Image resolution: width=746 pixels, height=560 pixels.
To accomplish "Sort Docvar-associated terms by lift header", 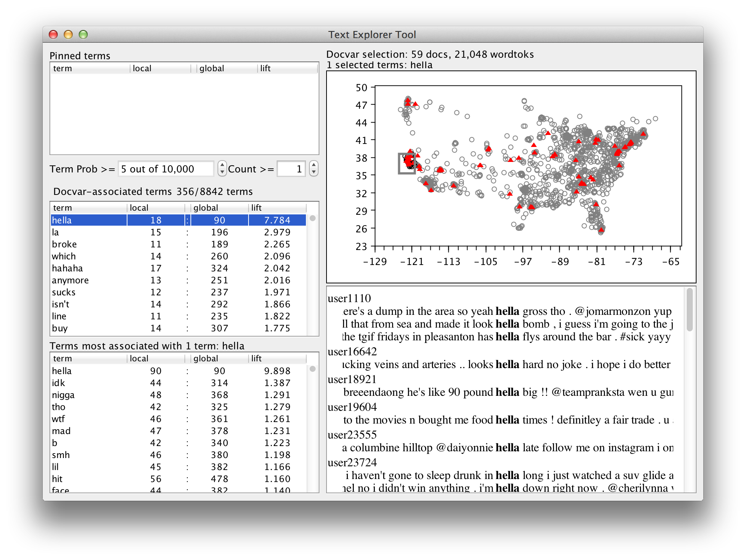I will click(277, 208).
